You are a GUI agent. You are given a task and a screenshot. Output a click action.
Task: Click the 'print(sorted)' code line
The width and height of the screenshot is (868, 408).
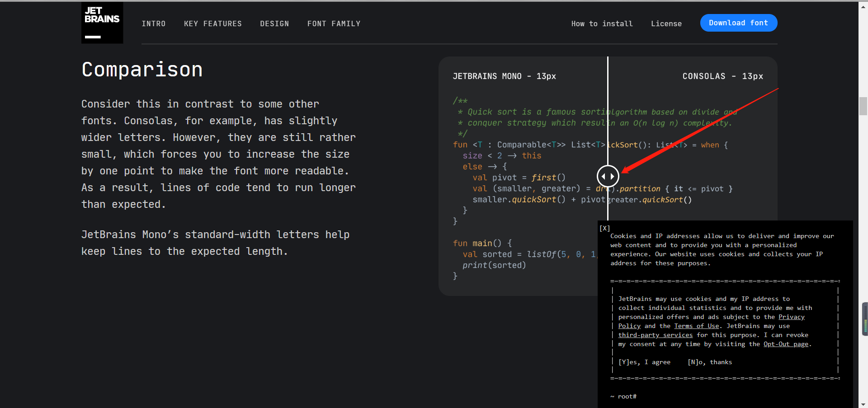point(494,265)
